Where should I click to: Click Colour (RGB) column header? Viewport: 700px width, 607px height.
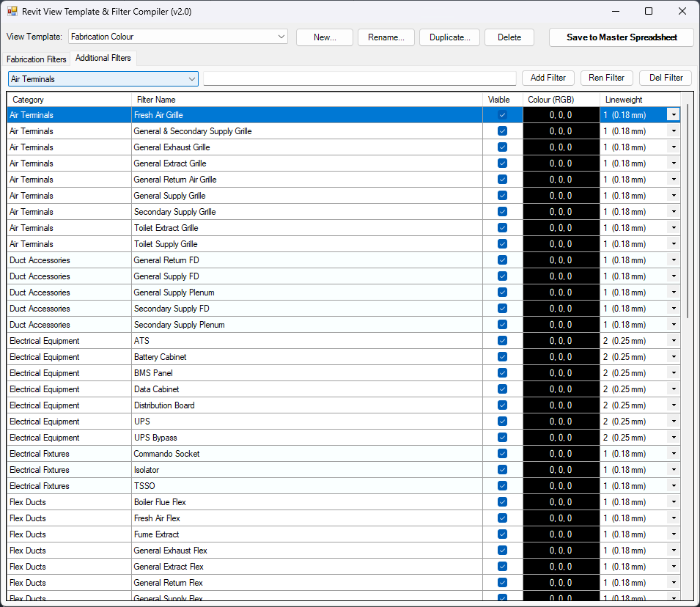click(x=561, y=100)
